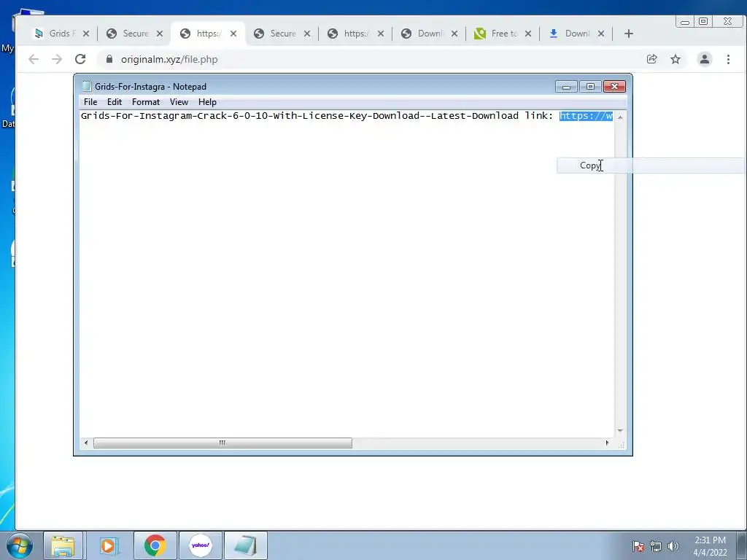Open the Yahoo taskbar icon
Screen dimensions: 747x560
(x=200, y=545)
